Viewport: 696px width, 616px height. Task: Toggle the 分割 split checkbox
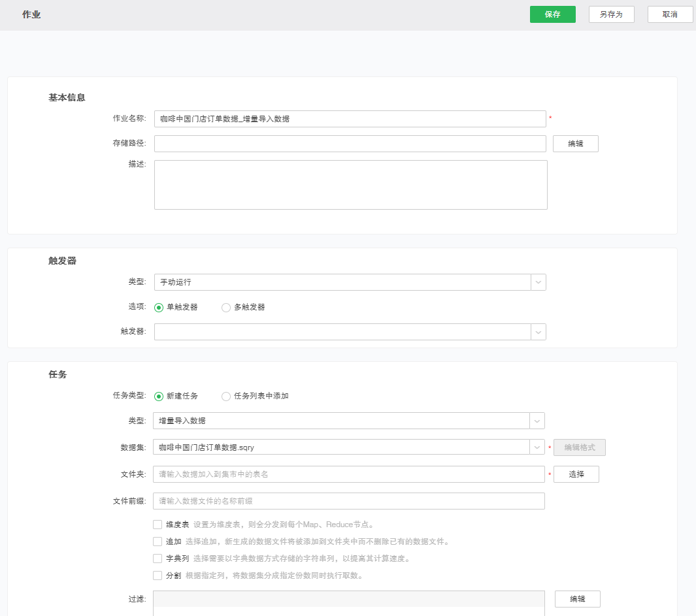(157, 575)
